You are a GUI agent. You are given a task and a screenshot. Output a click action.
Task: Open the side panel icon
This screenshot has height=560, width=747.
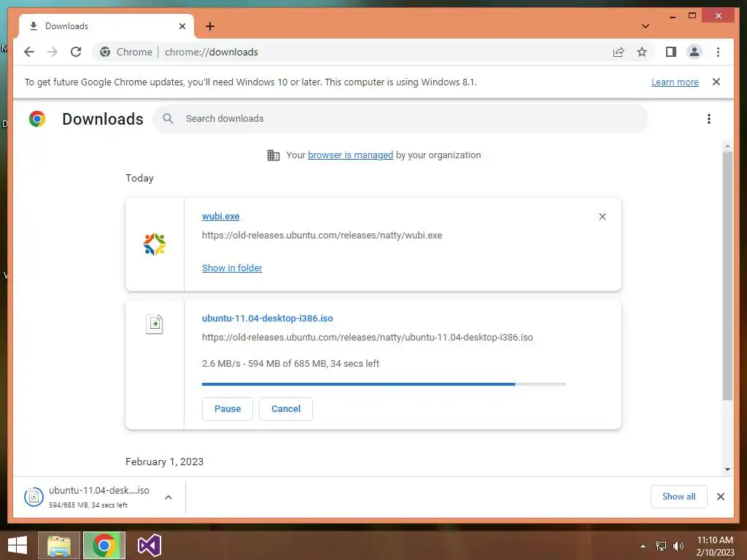[671, 52]
